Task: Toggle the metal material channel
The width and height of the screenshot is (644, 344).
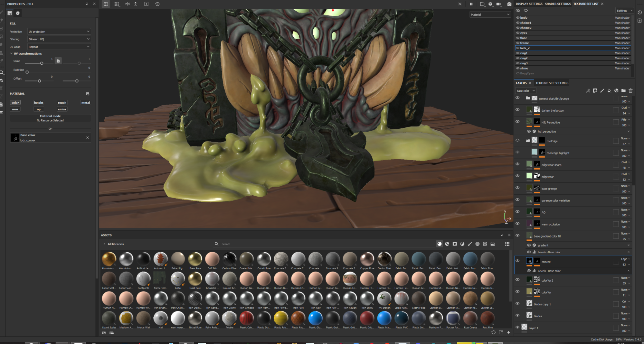Action: 86,103
